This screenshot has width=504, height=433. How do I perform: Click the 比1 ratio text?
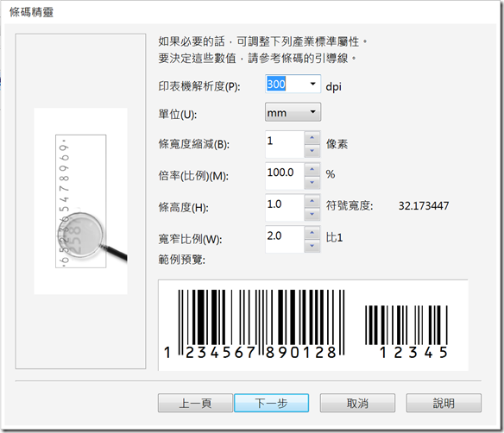click(x=334, y=238)
